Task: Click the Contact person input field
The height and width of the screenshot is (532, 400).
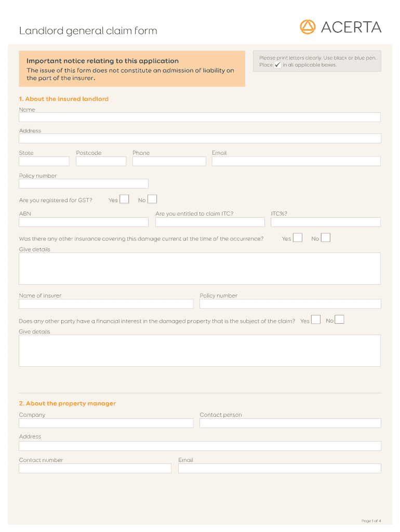Action: [x=290, y=423]
